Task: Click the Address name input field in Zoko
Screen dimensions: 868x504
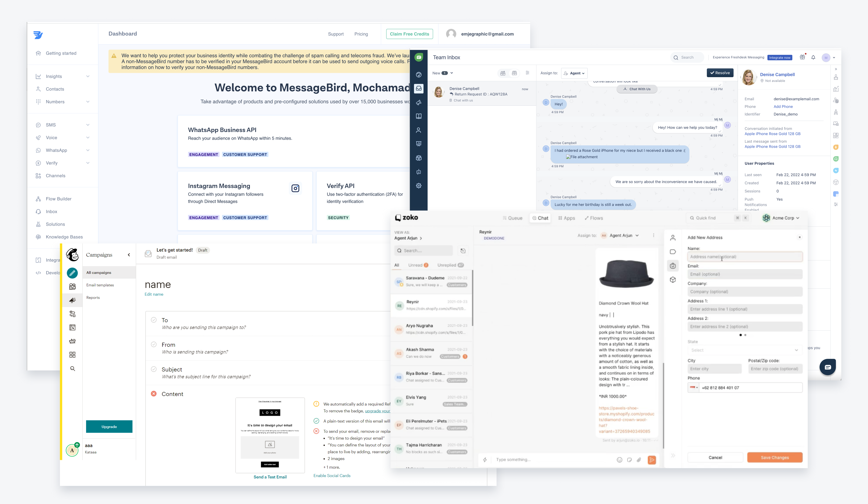Action: click(745, 257)
